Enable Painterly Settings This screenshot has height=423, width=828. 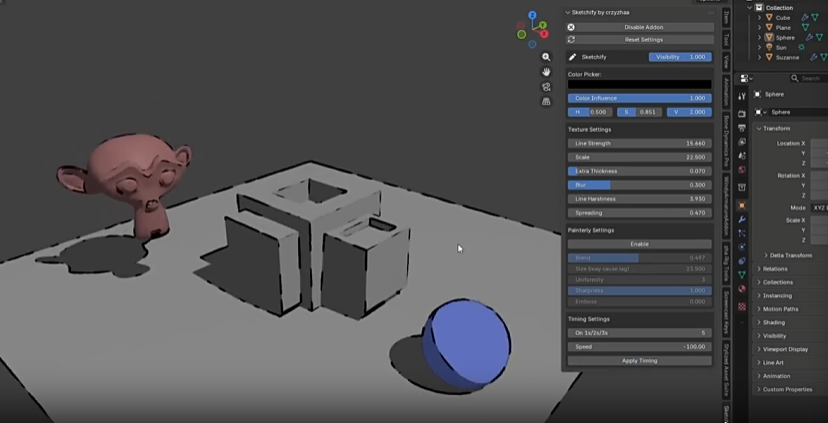(x=640, y=244)
